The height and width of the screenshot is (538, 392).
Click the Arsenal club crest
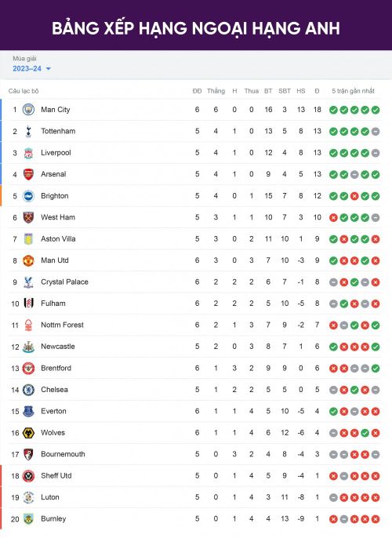pos(28,174)
